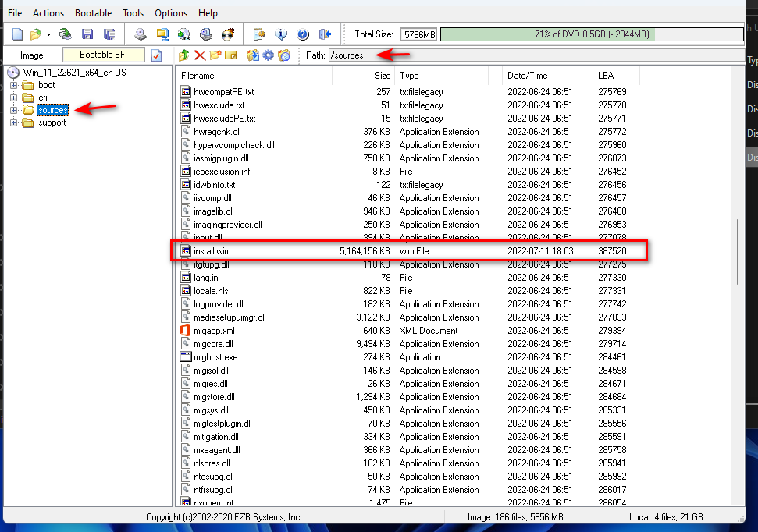The image size is (758, 532).
Task: Open help with question mark icon
Action: click(303, 34)
